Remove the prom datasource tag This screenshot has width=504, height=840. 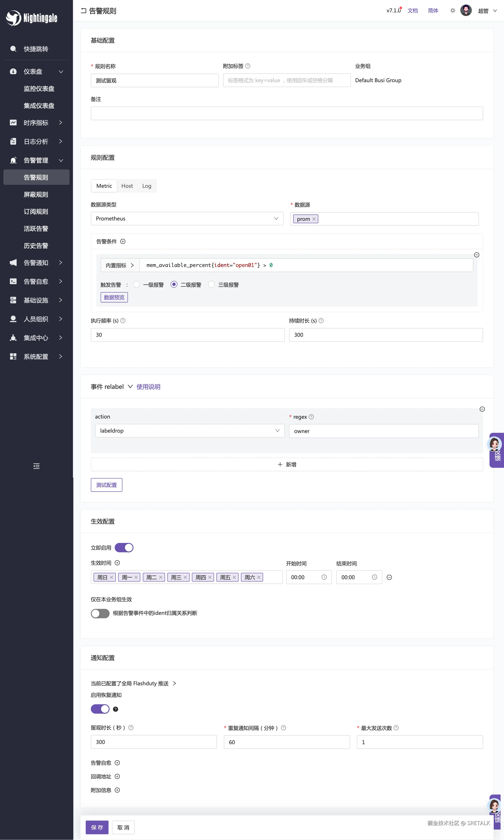314,219
